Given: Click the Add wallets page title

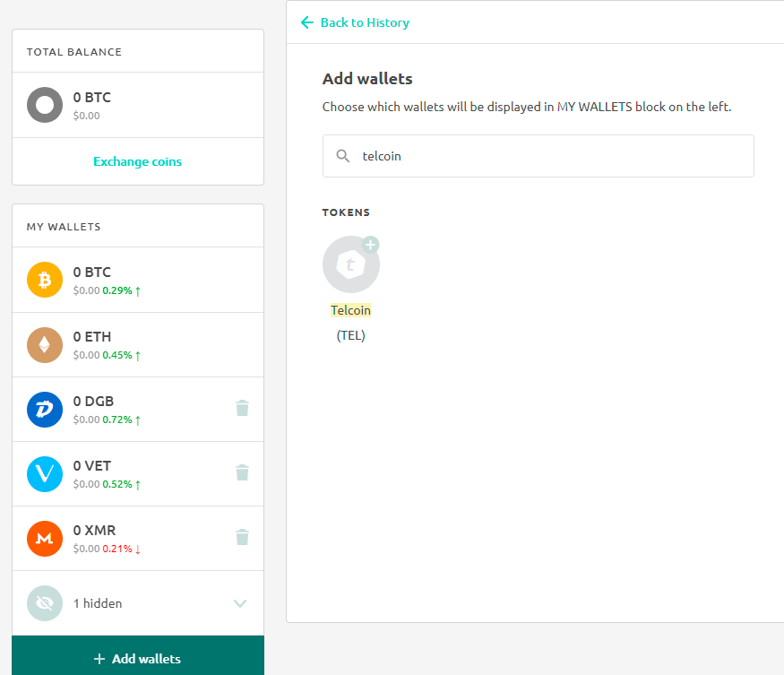Looking at the screenshot, I should 367,79.
